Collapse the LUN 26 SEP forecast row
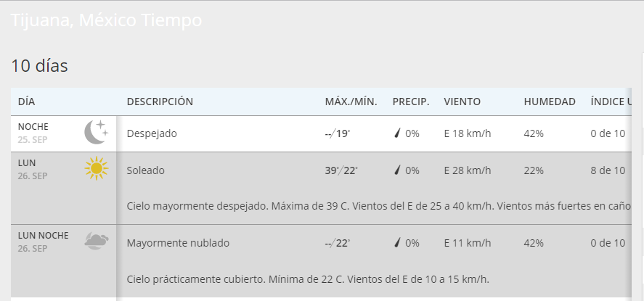The width and height of the screenshot is (644, 301). tap(44, 170)
